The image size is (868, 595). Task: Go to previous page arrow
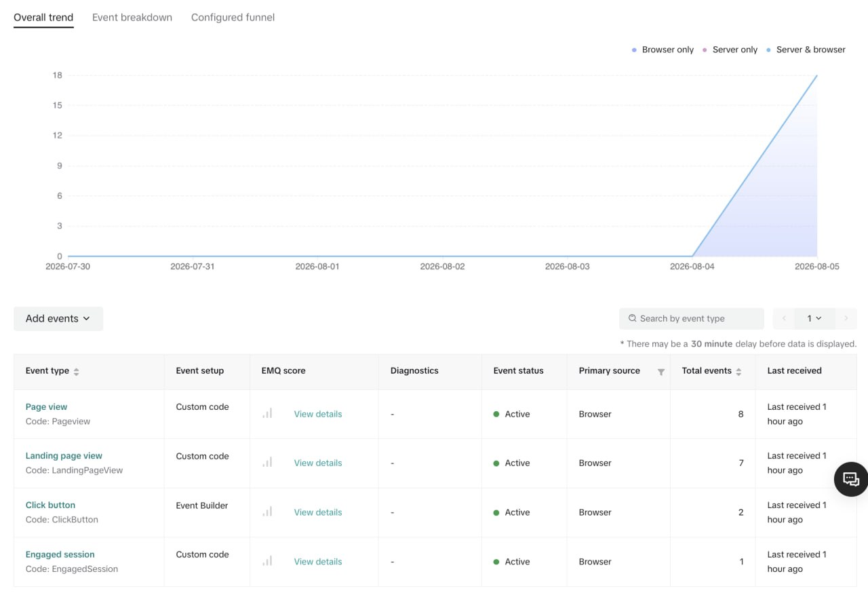[784, 318]
